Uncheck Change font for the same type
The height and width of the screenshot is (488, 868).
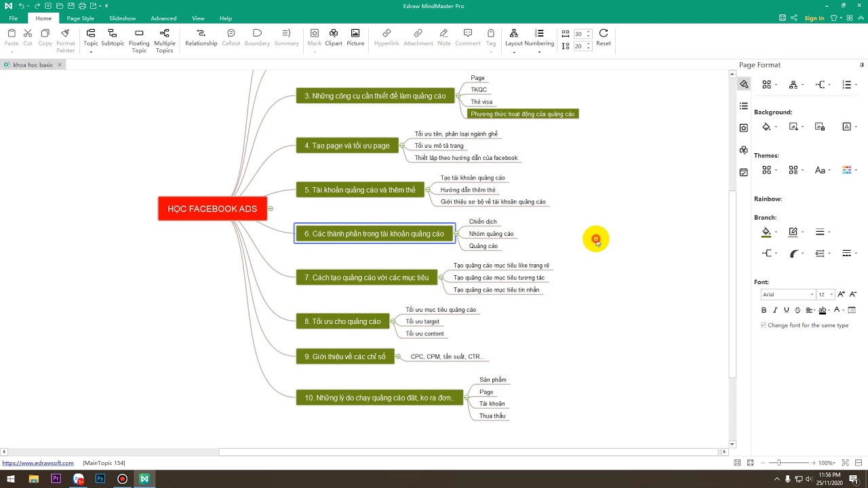764,325
